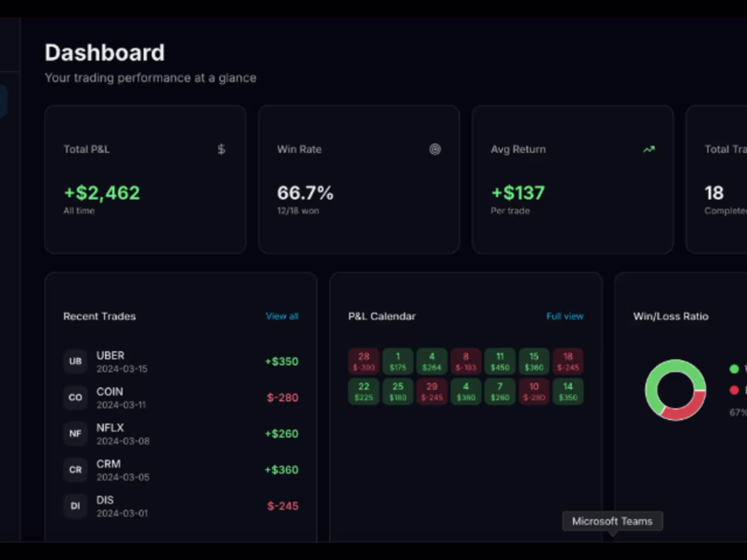Click the Dashboard page heading

(x=105, y=53)
